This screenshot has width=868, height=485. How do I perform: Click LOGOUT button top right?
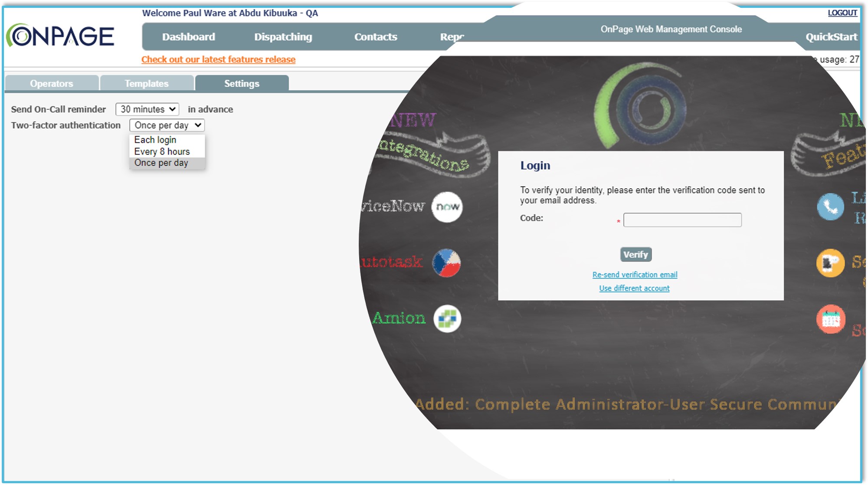pyautogui.click(x=843, y=13)
